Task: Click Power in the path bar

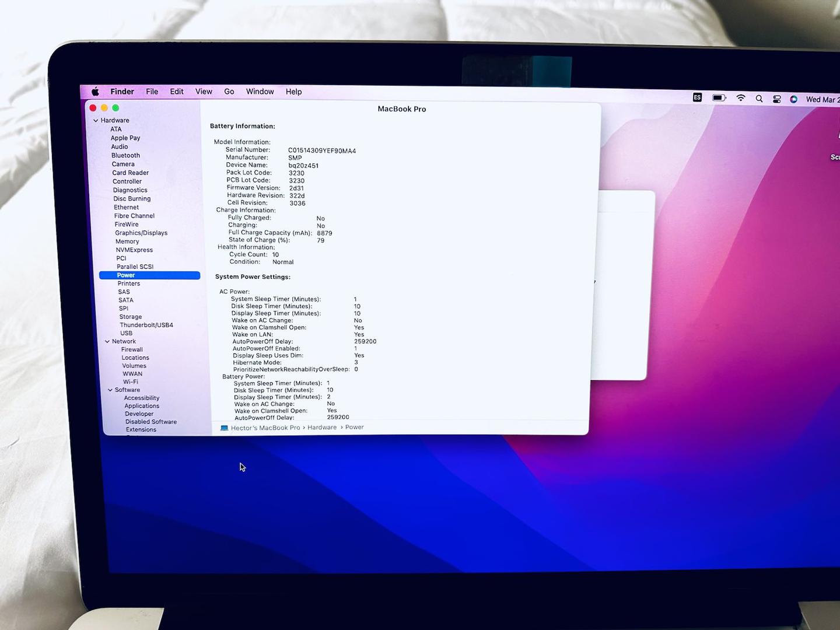Action: click(354, 427)
